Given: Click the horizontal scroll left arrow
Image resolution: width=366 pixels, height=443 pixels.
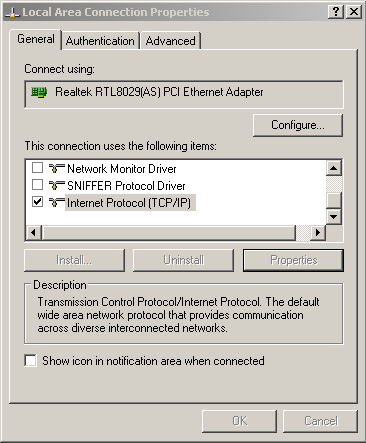Looking at the screenshot, I should [33, 232].
